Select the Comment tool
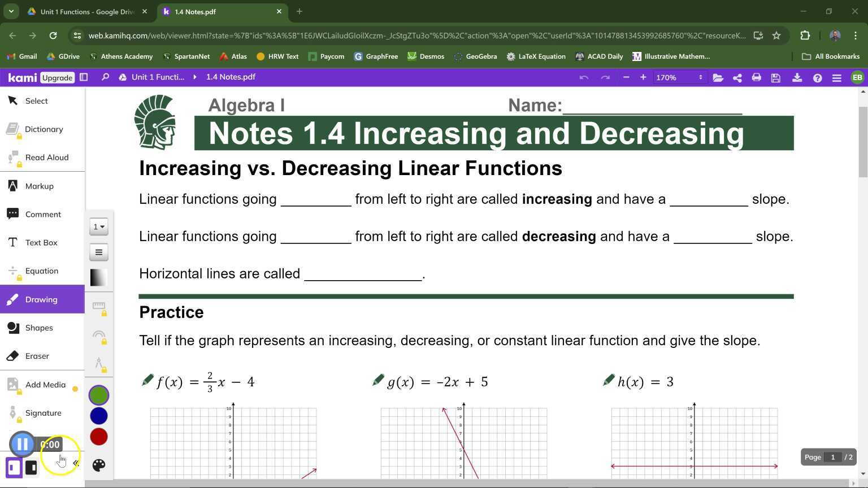 coord(43,214)
